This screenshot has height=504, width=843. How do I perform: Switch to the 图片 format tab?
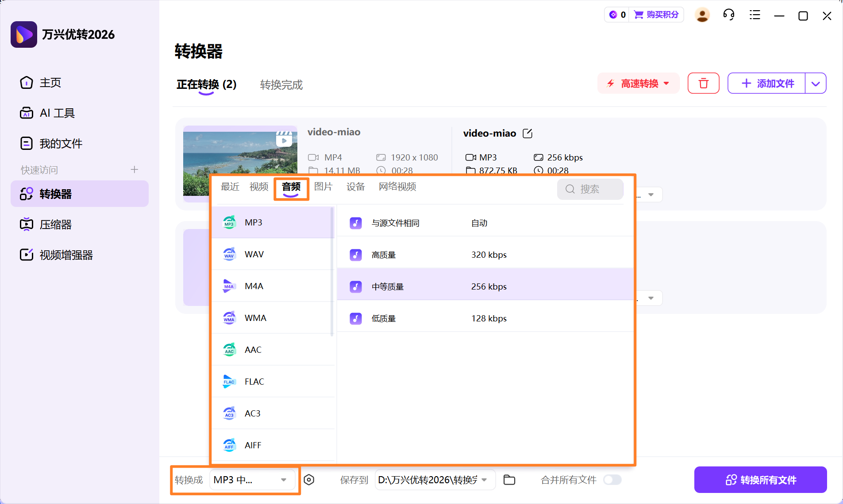coord(323,187)
